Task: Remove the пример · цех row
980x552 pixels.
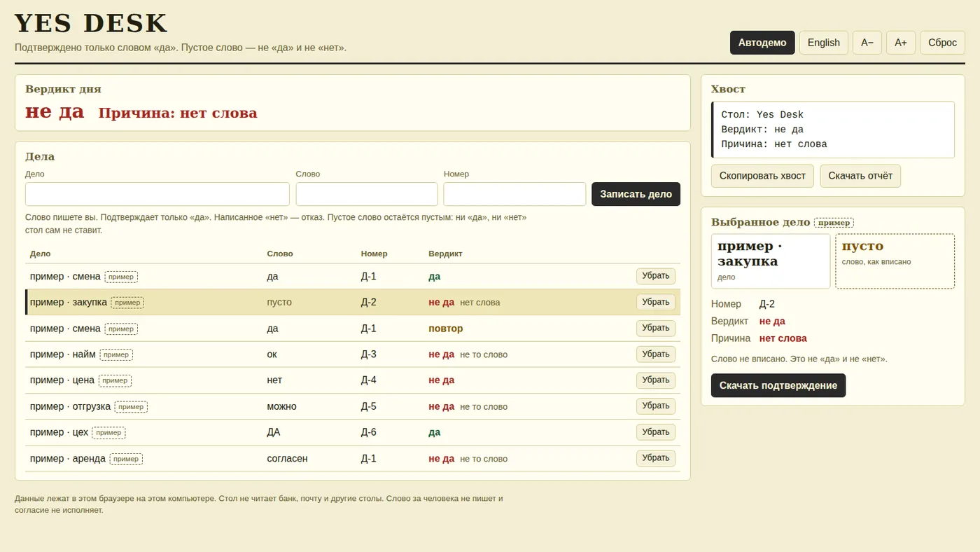Action: 656,432
